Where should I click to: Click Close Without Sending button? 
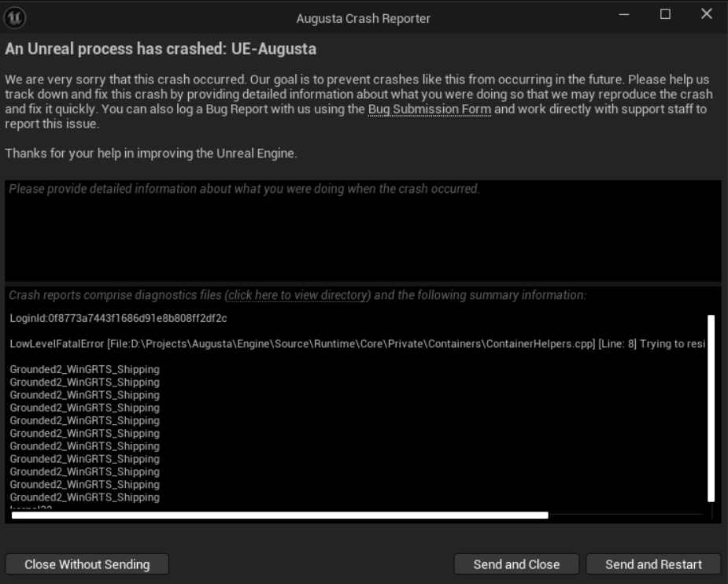coord(87,564)
